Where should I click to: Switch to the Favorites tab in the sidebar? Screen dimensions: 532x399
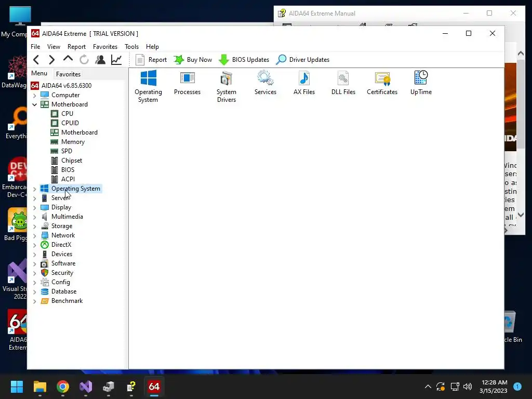coord(68,74)
